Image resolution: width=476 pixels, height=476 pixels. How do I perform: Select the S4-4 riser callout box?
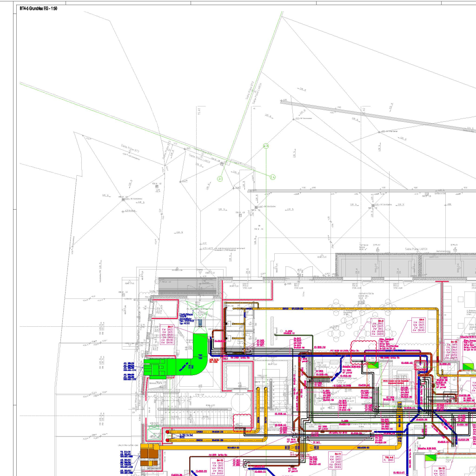pos(415,326)
